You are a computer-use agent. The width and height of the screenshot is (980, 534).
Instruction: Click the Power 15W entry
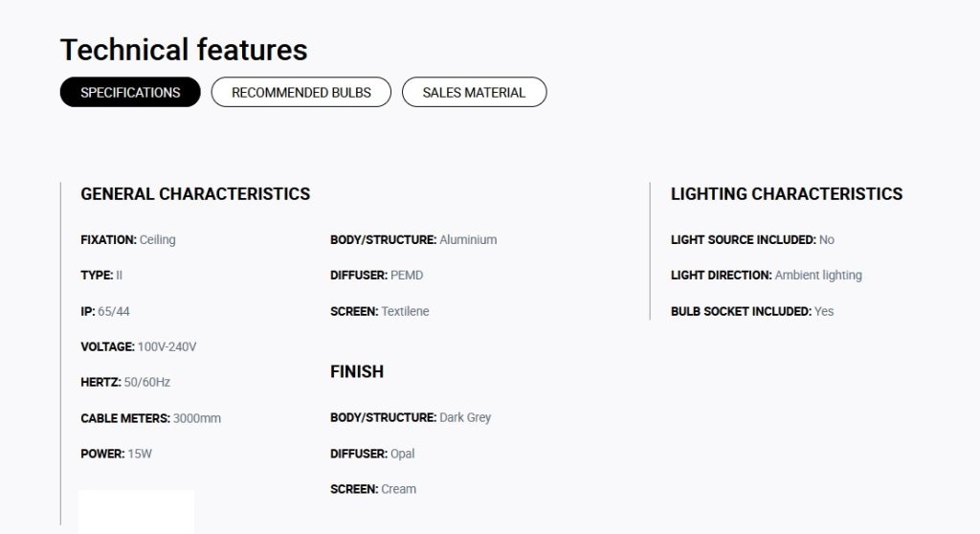pyautogui.click(x=116, y=454)
